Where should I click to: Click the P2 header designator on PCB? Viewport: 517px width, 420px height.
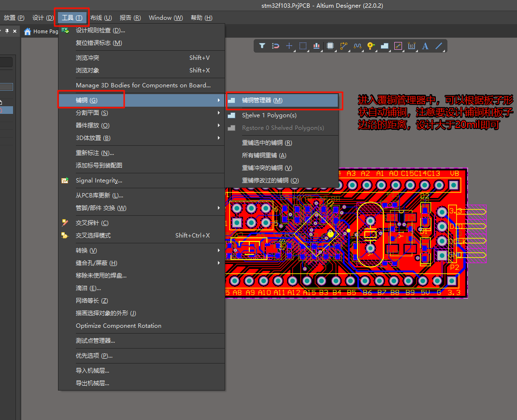(454, 267)
